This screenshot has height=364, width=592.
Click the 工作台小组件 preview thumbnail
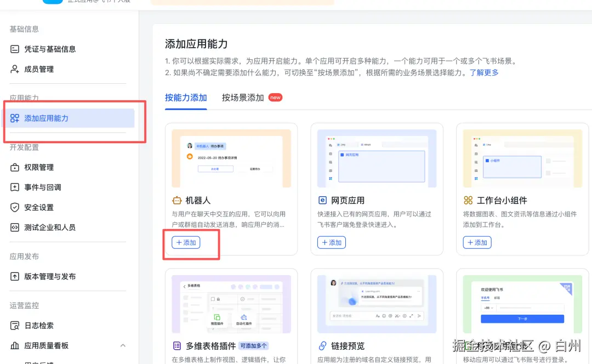523,158
